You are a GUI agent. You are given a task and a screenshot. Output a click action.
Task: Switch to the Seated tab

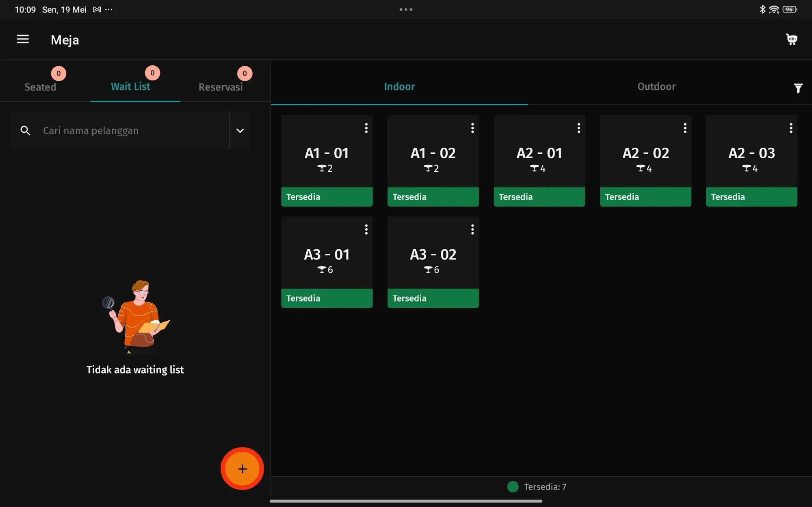click(x=40, y=87)
